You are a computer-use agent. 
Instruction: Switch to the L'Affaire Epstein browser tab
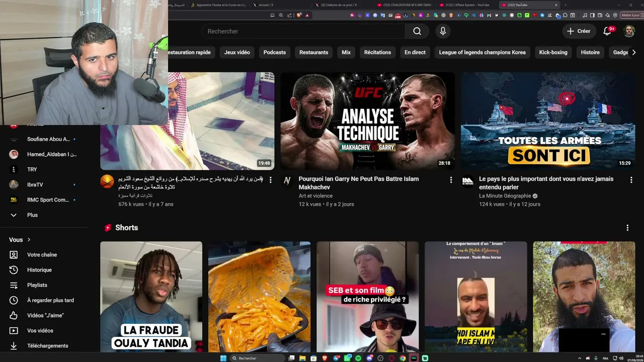coord(467,5)
